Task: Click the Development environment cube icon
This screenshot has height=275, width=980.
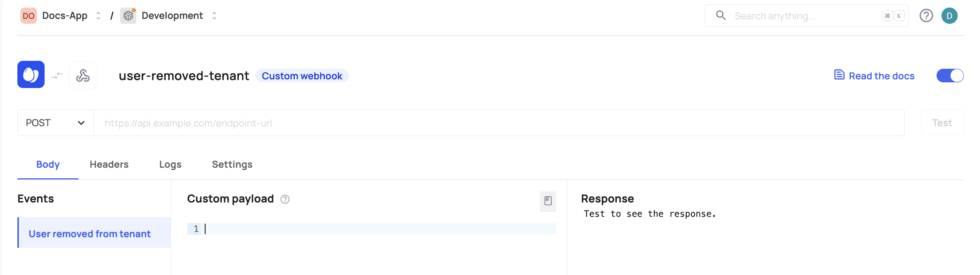Action: [128, 16]
